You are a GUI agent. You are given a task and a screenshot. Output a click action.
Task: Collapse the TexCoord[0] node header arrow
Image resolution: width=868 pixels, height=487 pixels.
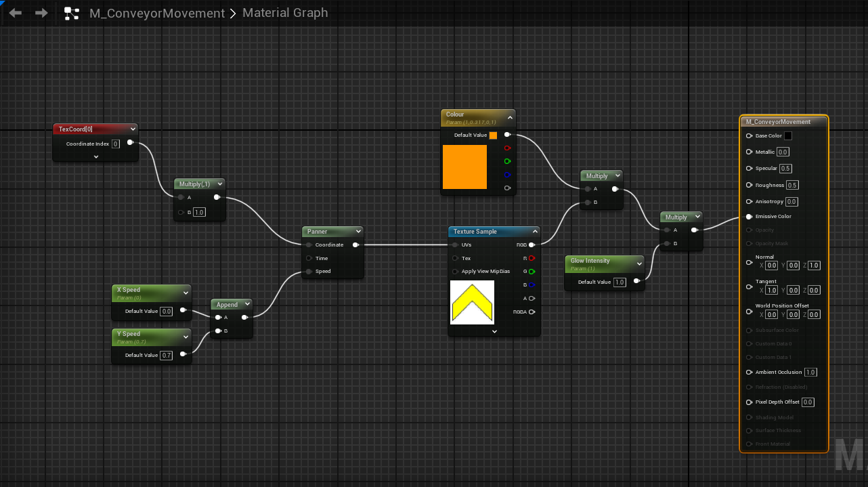(133, 129)
